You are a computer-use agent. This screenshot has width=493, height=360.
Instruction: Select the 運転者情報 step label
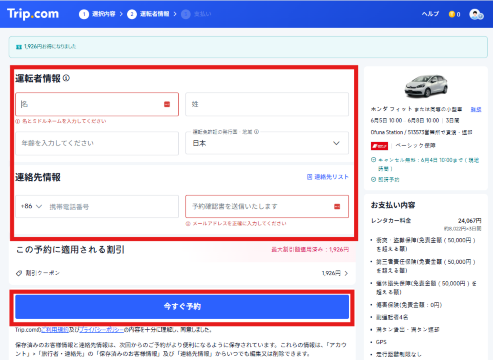[154, 14]
